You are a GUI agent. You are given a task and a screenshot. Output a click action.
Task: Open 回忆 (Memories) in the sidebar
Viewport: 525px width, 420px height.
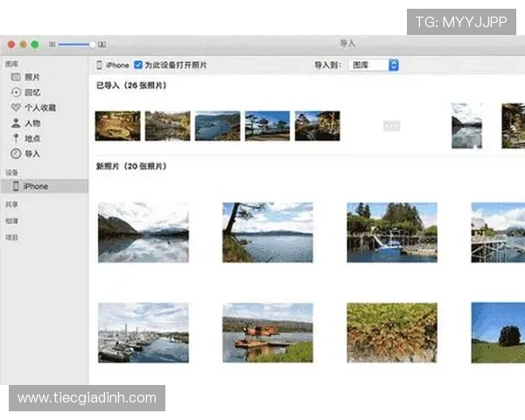[31, 92]
